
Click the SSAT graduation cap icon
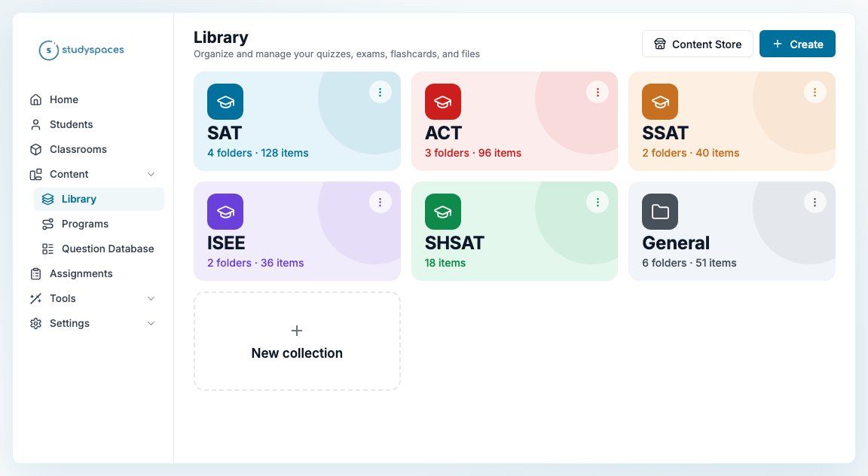tap(660, 102)
